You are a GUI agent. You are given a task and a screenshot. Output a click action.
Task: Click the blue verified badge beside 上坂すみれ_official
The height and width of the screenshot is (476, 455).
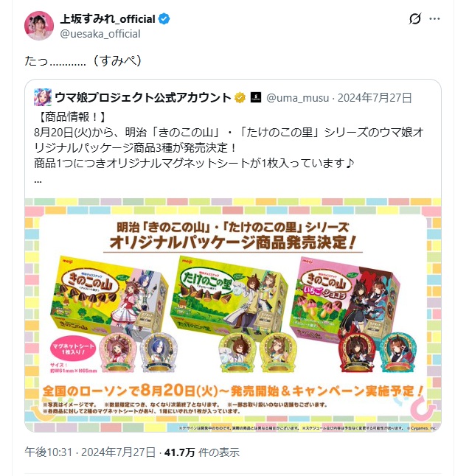click(164, 19)
